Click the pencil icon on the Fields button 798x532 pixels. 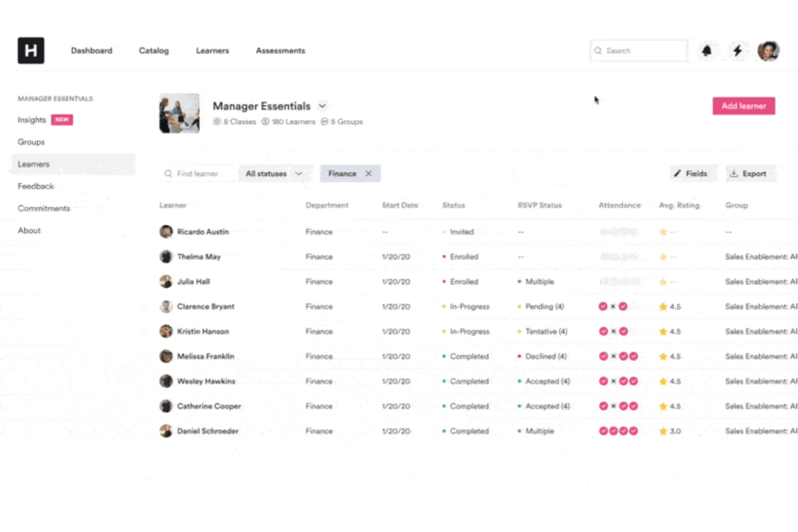click(x=679, y=173)
